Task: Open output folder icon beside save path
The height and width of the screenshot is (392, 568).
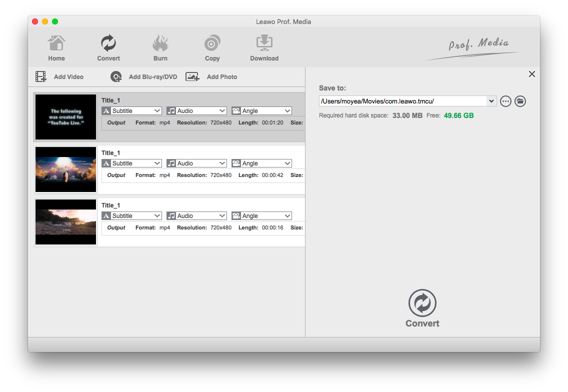Action: click(520, 101)
